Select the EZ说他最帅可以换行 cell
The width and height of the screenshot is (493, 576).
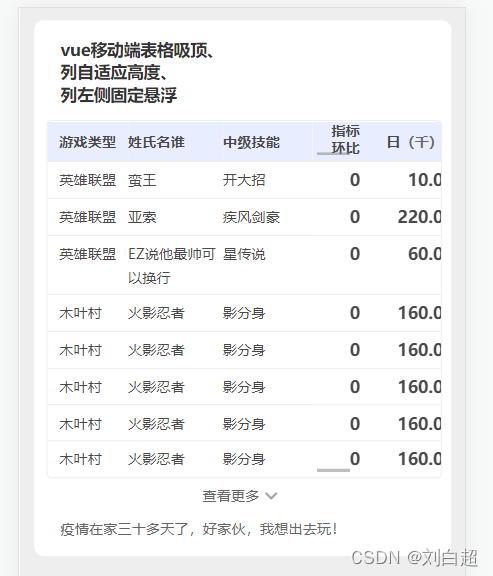(x=172, y=266)
